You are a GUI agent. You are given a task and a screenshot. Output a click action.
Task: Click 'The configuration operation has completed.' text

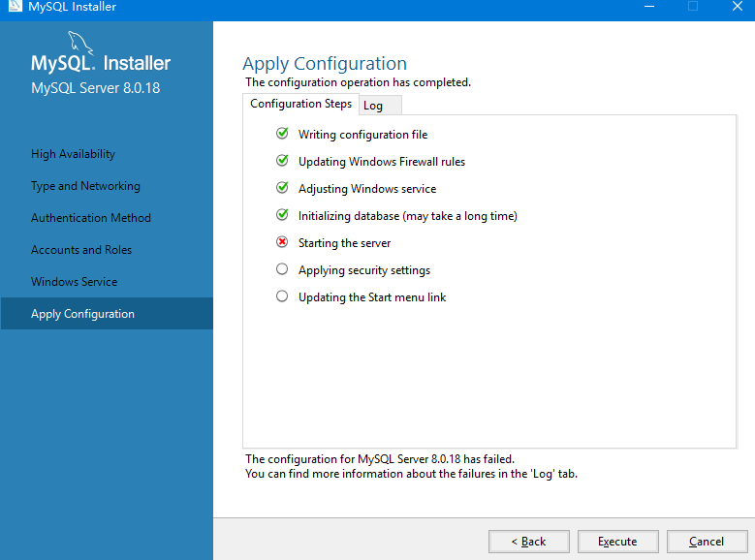point(358,82)
